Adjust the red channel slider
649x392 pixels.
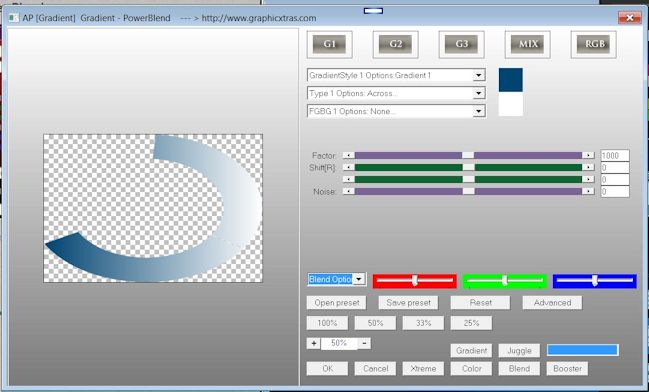414,281
